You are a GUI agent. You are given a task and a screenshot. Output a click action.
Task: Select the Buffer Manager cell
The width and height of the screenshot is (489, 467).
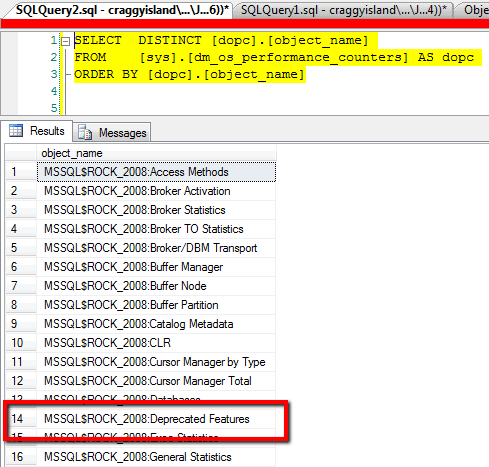pos(156,267)
